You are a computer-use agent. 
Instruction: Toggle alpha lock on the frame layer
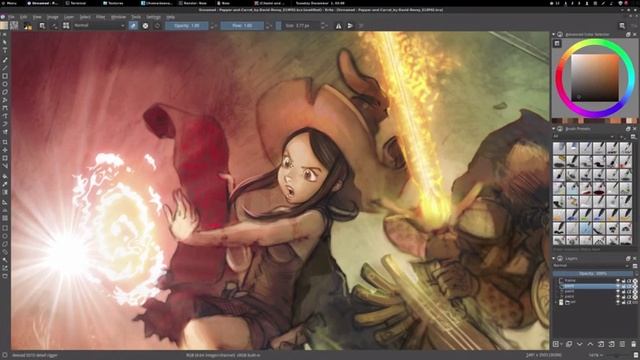[635, 281]
